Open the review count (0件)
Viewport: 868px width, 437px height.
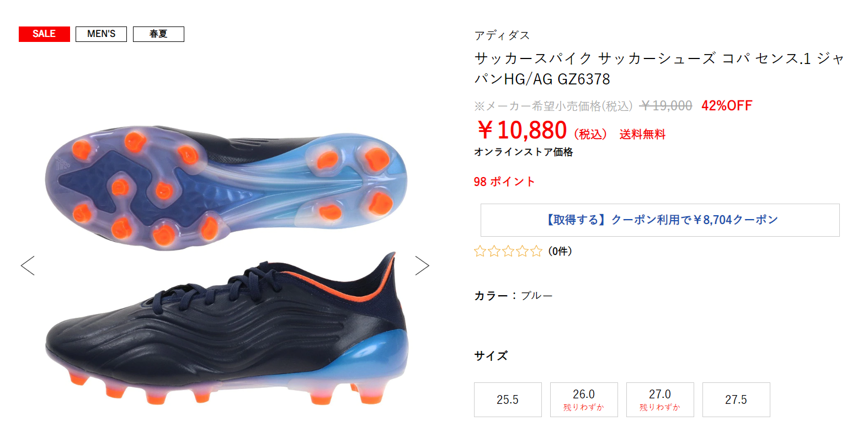[x=560, y=251]
